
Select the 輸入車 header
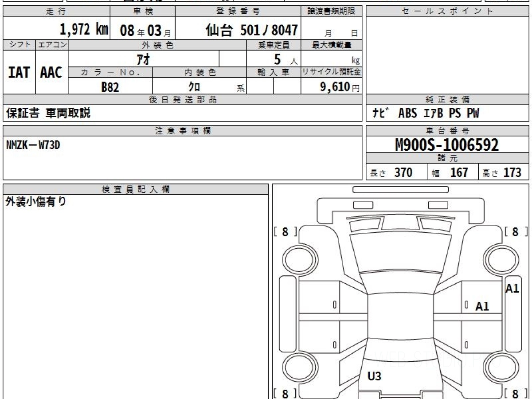[x=274, y=72]
